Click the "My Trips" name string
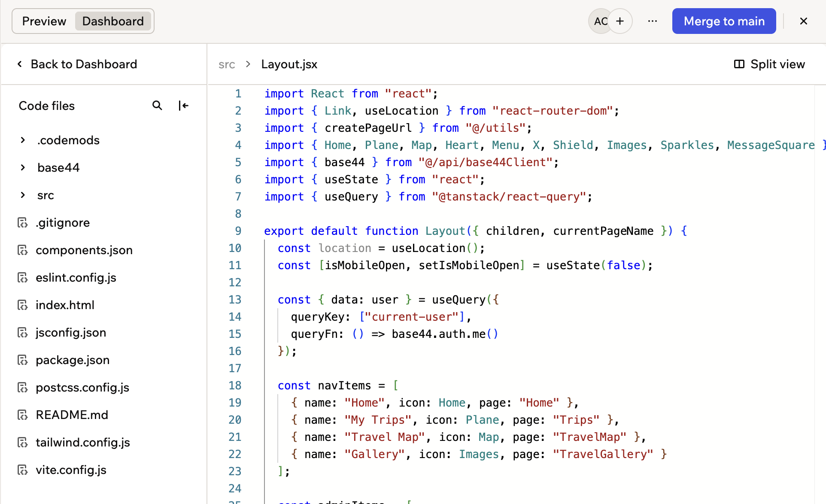 coord(378,420)
